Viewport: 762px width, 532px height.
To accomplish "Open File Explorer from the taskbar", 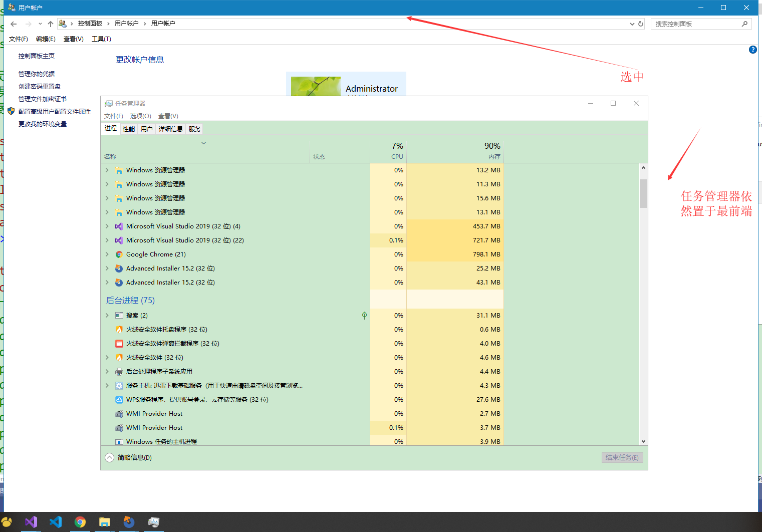I will coord(105,522).
